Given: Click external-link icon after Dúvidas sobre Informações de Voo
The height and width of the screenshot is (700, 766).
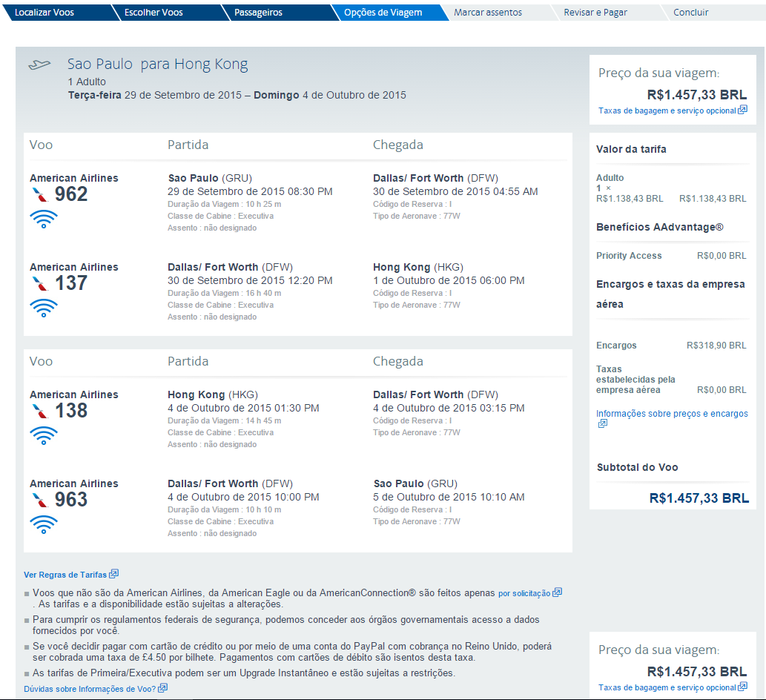Looking at the screenshot, I should click(x=162, y=688).
